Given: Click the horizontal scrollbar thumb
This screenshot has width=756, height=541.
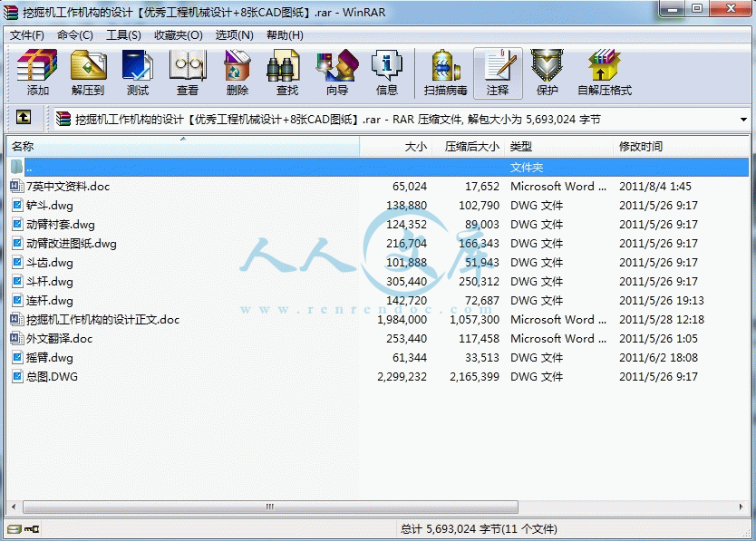Looking at the screenshot, I should 270,507.
